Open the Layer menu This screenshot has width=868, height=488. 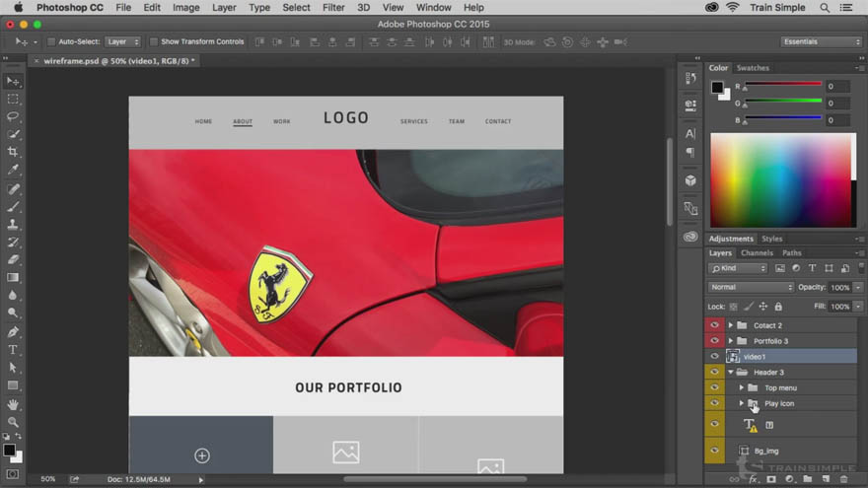click(x=224, y=8)
